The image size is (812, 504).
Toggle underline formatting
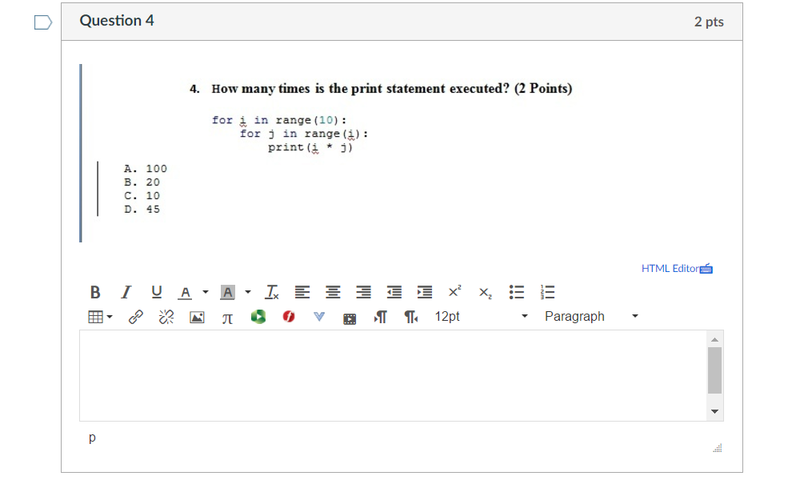pos(156,292)
